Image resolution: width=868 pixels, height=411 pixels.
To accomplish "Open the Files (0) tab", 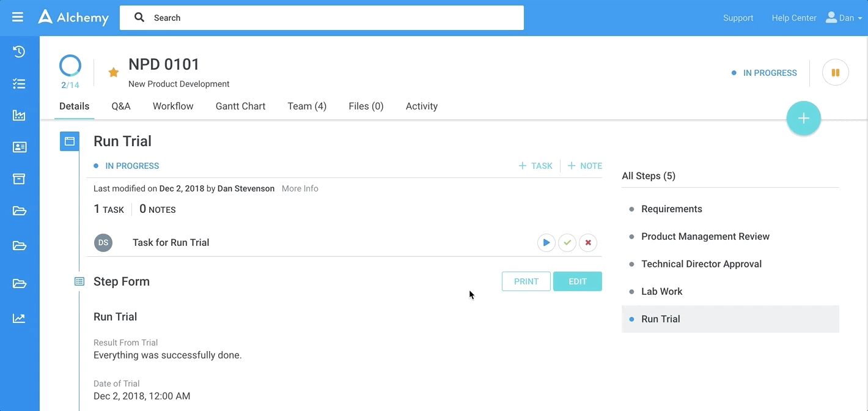I will tap(366, 106).
